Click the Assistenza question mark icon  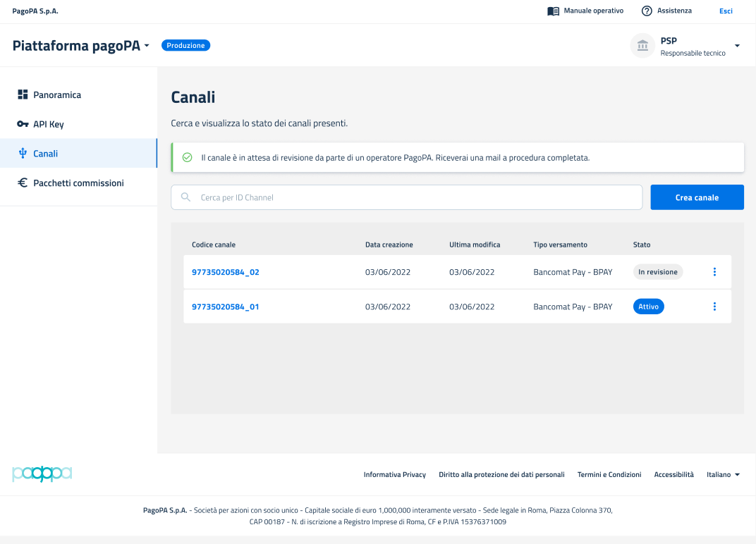(647, 11)
